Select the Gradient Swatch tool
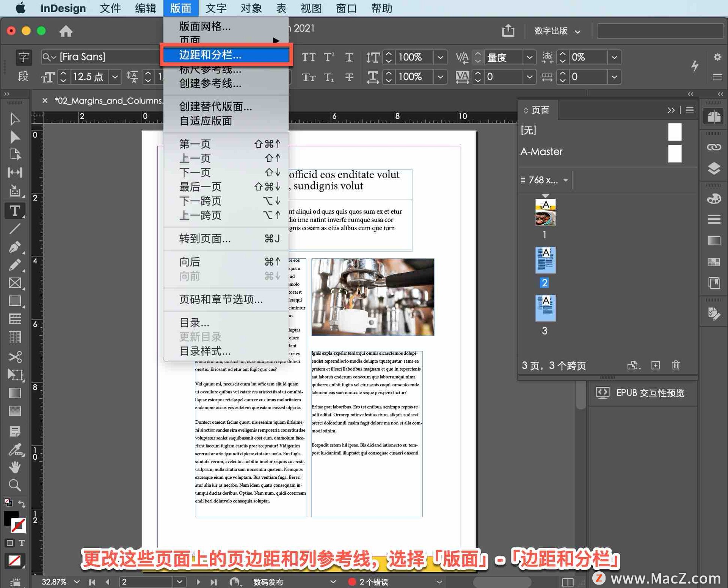This screenshot has height=588, width=728. tap(15, 393)
